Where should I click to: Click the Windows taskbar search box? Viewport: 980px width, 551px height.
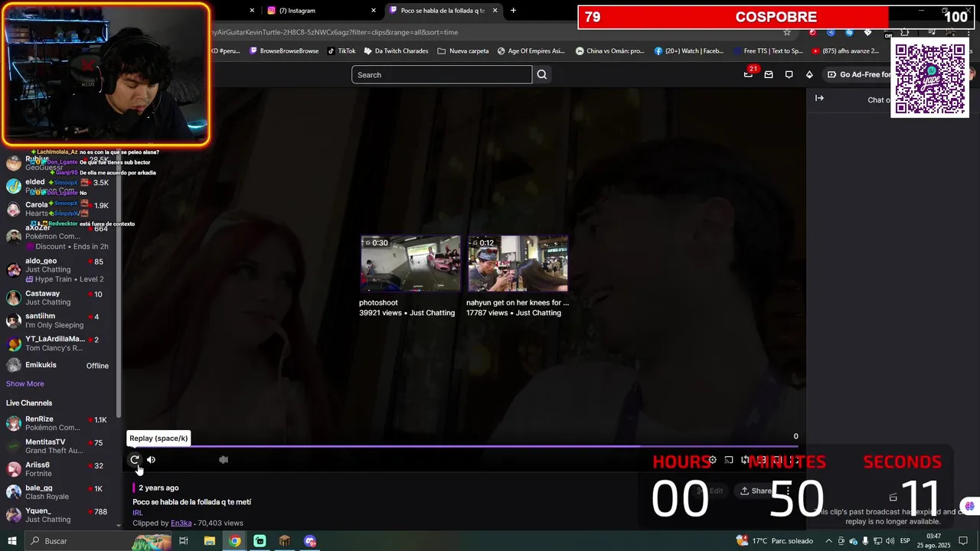tap(100, 541)
